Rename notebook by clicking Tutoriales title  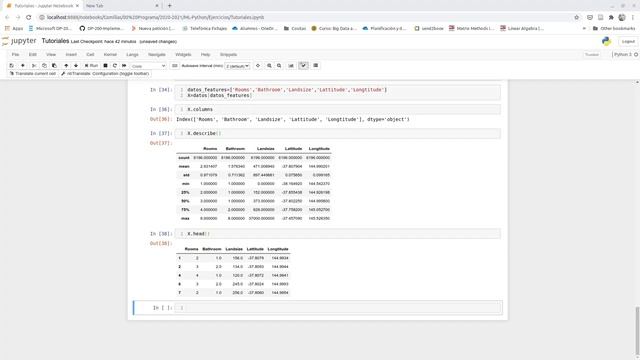point(55,41)
